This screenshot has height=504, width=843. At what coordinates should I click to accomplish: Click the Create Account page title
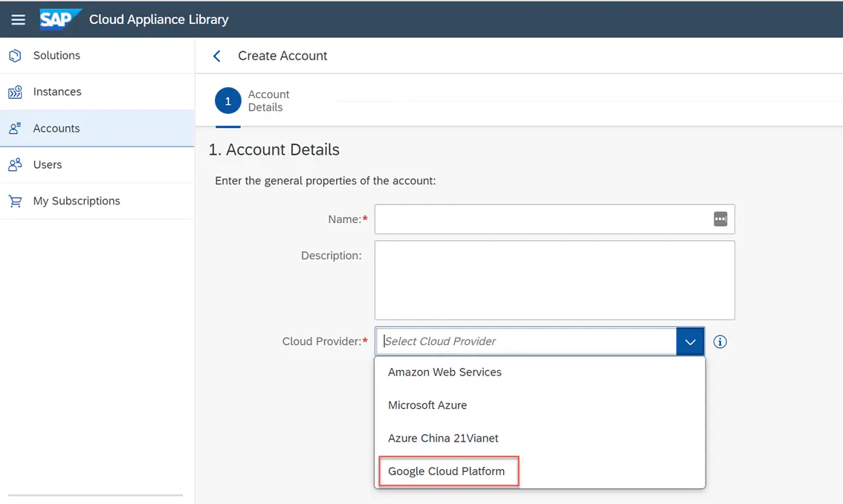[282, 56]
